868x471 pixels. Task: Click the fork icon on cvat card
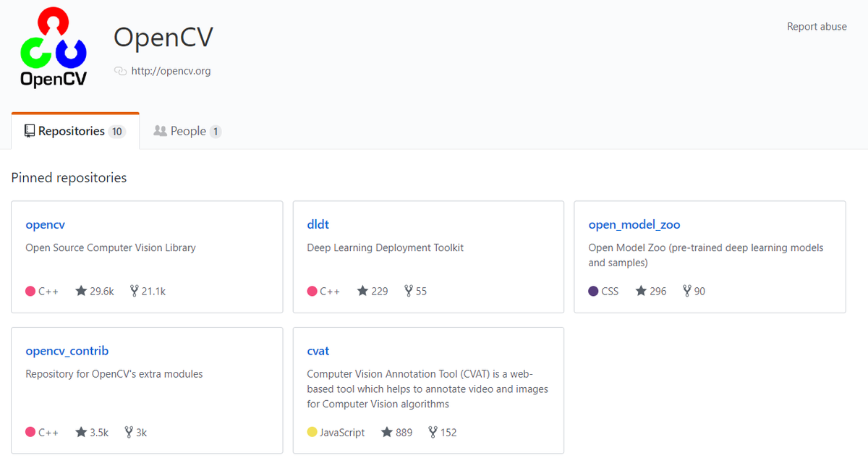click(x=433, y=432)
